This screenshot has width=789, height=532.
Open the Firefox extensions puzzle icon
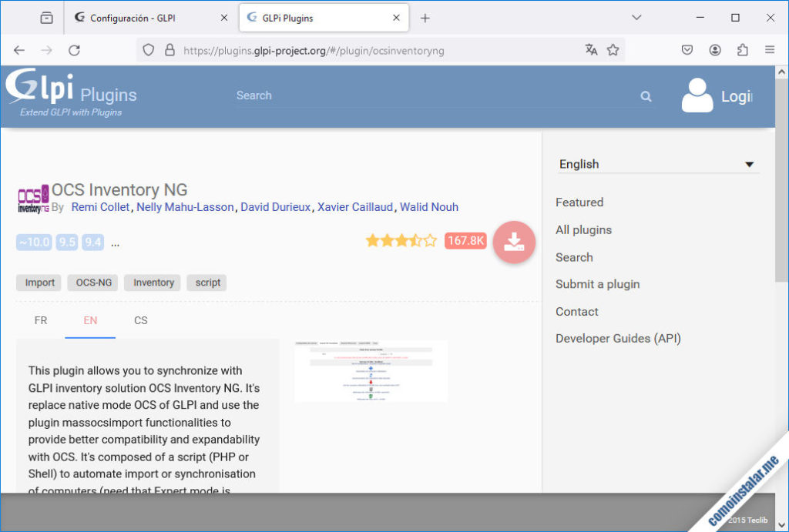tap(742, 50)
